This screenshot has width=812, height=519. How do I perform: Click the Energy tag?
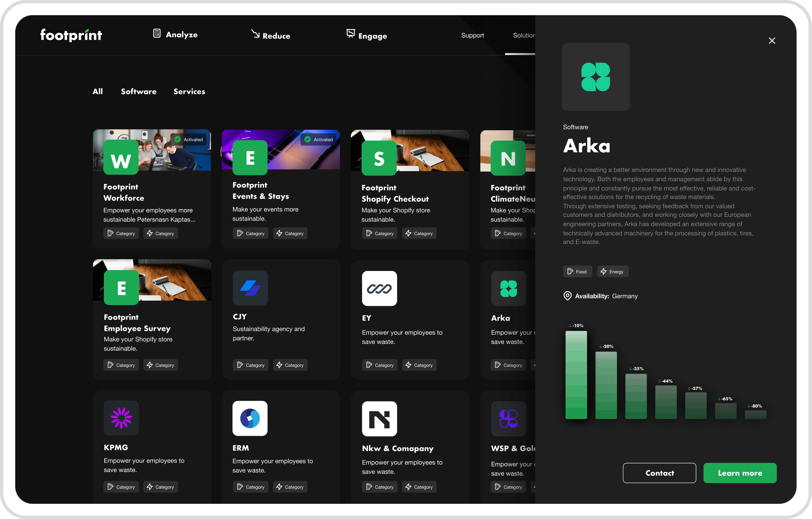(x=613, y=272)
